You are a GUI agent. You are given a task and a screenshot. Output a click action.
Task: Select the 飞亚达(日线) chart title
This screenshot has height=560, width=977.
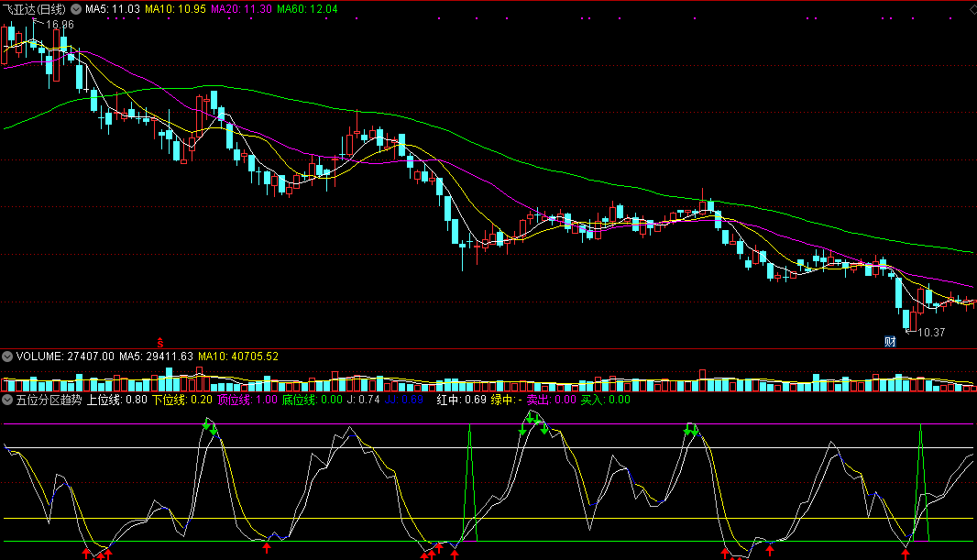click(x=34, y=9)
